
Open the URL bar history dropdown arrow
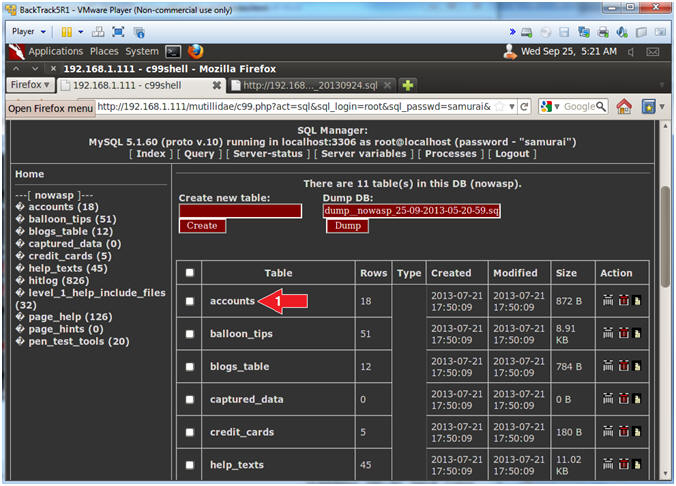click(511, 107)
